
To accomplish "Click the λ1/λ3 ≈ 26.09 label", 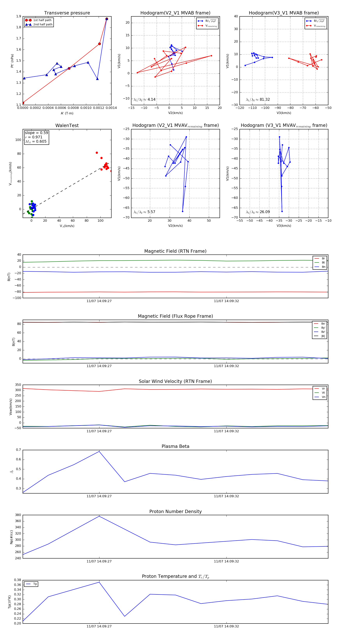I will pyautogui.click(x=258, y=212).
